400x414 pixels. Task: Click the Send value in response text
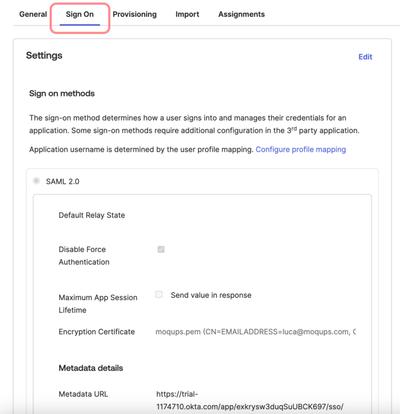[211, 295]
